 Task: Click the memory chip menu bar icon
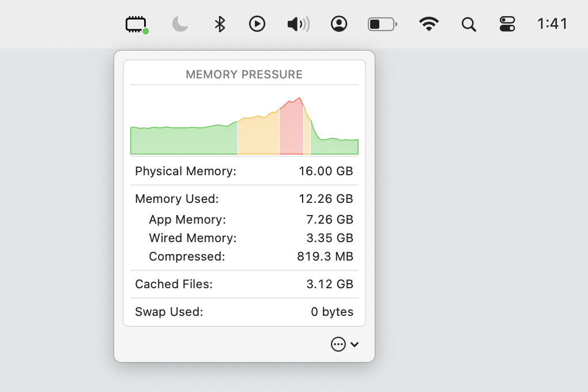point(136,24)
